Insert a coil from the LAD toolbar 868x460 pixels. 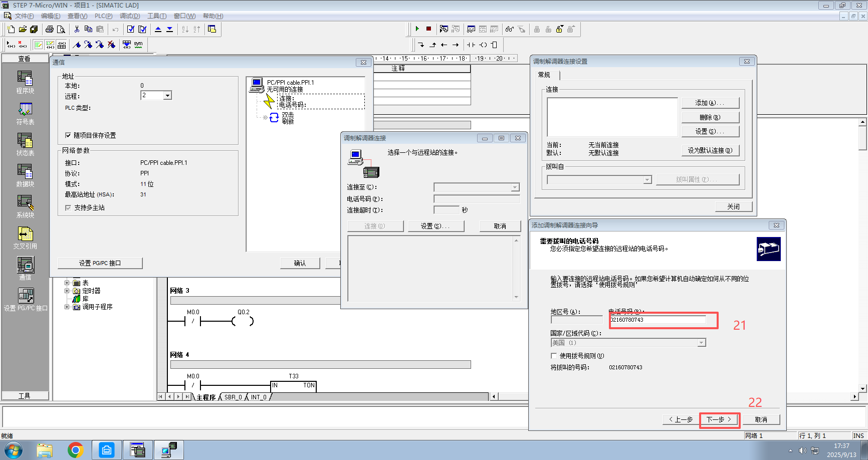point(483,45)
